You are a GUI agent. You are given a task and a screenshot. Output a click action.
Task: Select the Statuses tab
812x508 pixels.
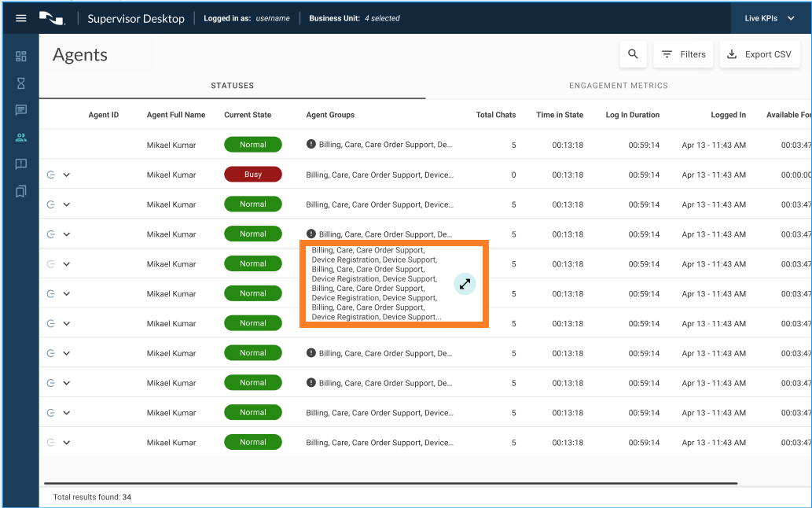[x=232, y=86]
